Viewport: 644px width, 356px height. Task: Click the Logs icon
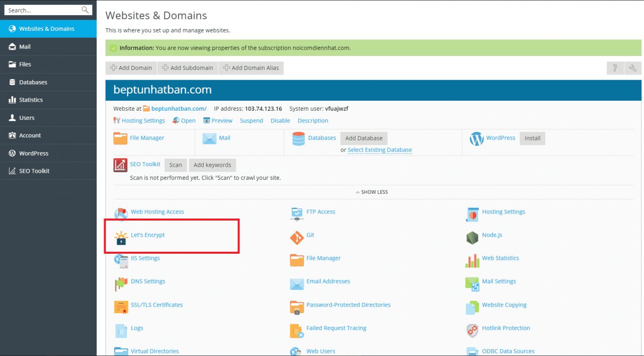[121, 330]
